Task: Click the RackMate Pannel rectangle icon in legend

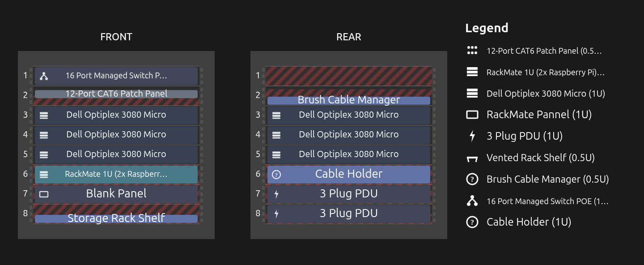Action: [472, 115]
